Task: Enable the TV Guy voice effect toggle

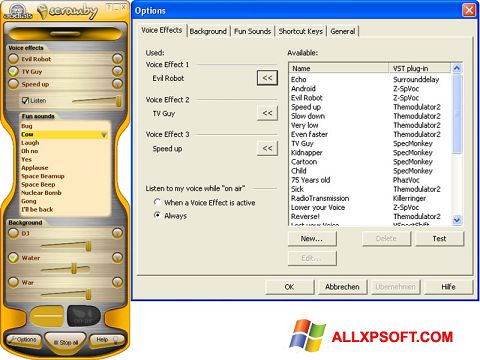Action: point(13,71)
